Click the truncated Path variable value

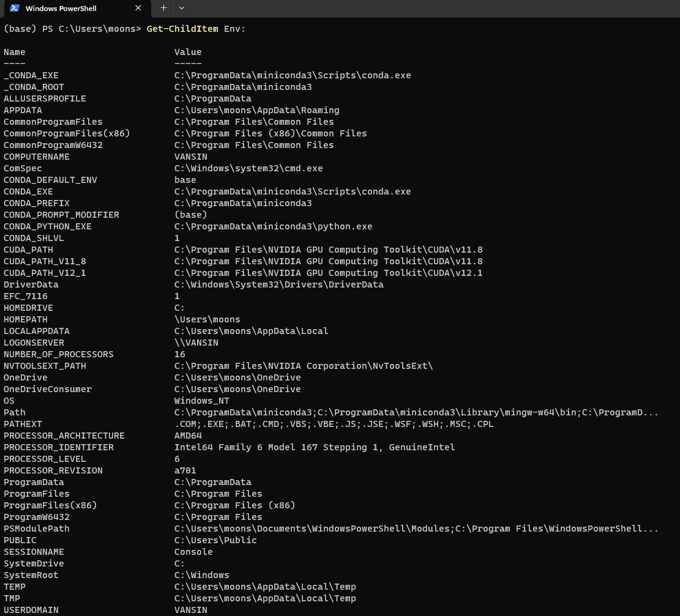[416, 412]
